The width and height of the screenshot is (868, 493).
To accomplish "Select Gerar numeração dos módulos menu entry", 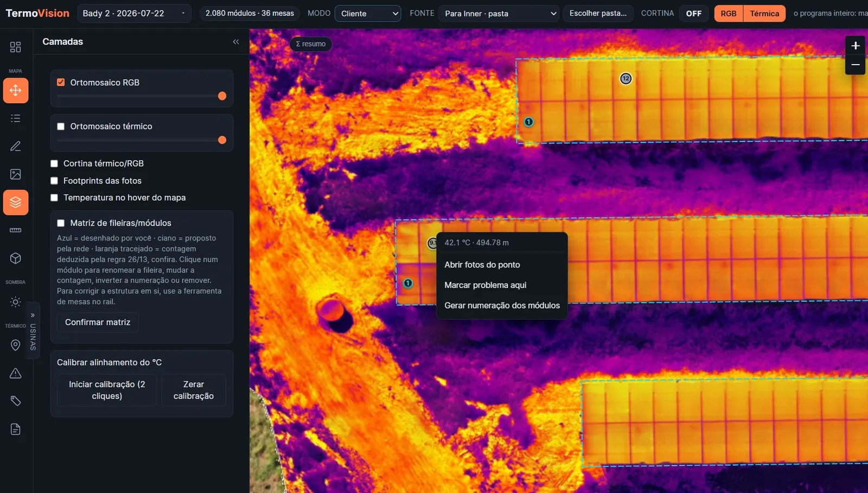I will (x=502, y=305).
